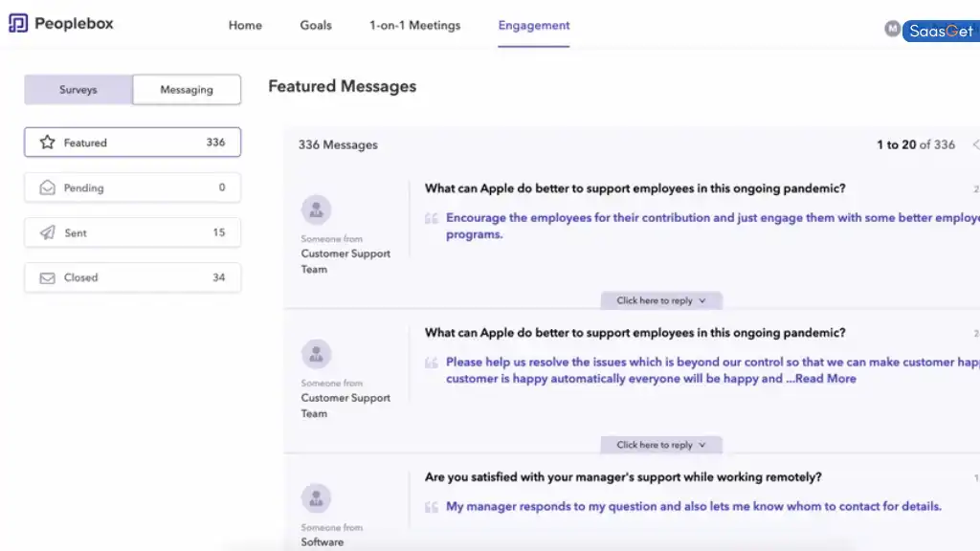Expand 'Click here to reply' under first message

tap(661, 300)
